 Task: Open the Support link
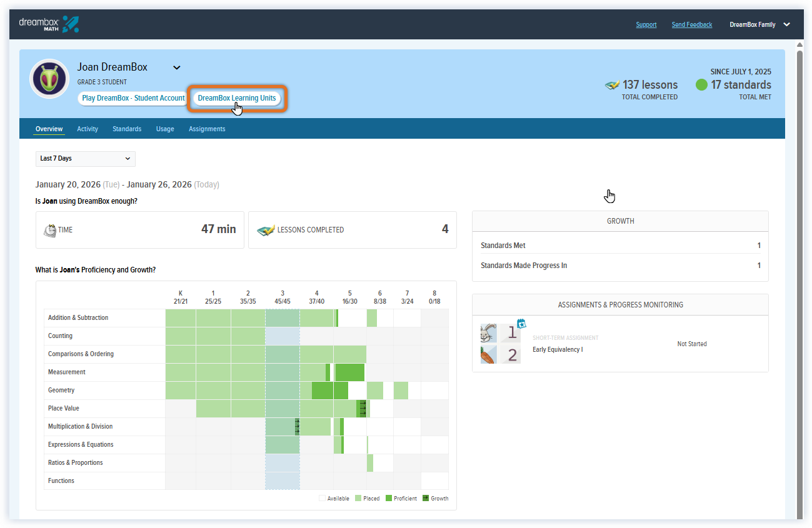pyautogui.click(x=646, y=25)
